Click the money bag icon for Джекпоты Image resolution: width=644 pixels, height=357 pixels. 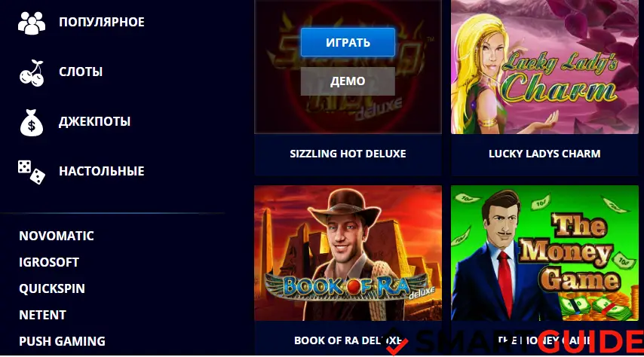click(32, 123)
